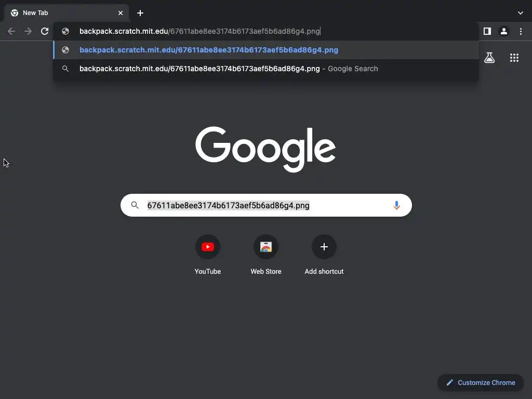The width and height of the screenshot is (532, 399).
Task: Click the magnifier icon in search box
Action: (x=135, y=205)
